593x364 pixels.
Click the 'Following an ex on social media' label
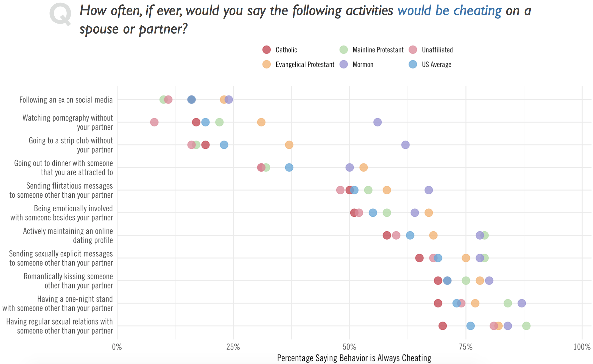tap(66, 100)
